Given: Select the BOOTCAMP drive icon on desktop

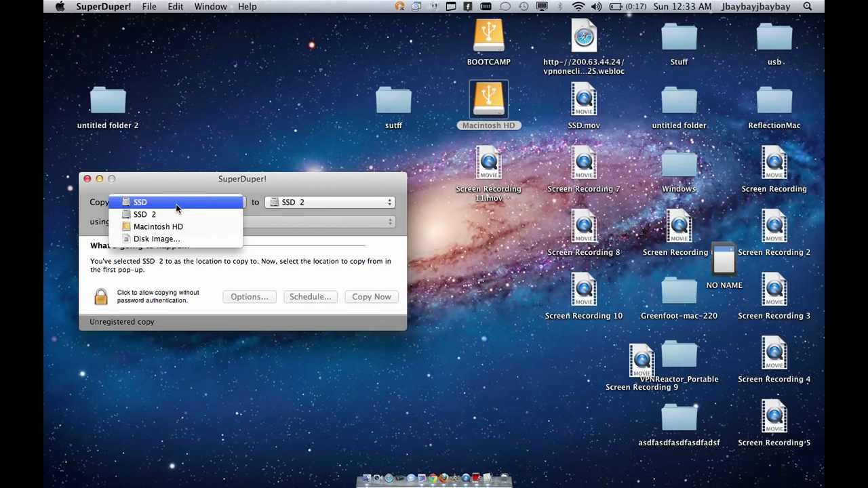Looking at the screenshot, I should pyautogui.click(x=488, y=35).
